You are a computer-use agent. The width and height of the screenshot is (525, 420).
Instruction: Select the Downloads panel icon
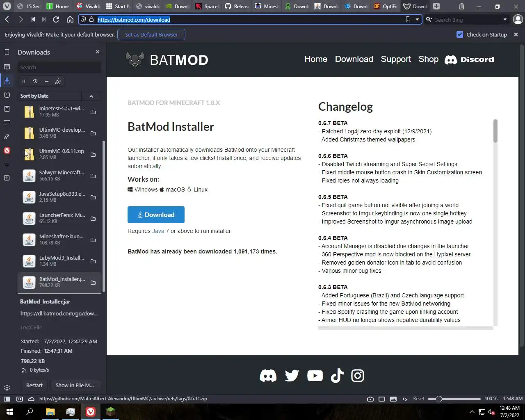coord(7,80)
